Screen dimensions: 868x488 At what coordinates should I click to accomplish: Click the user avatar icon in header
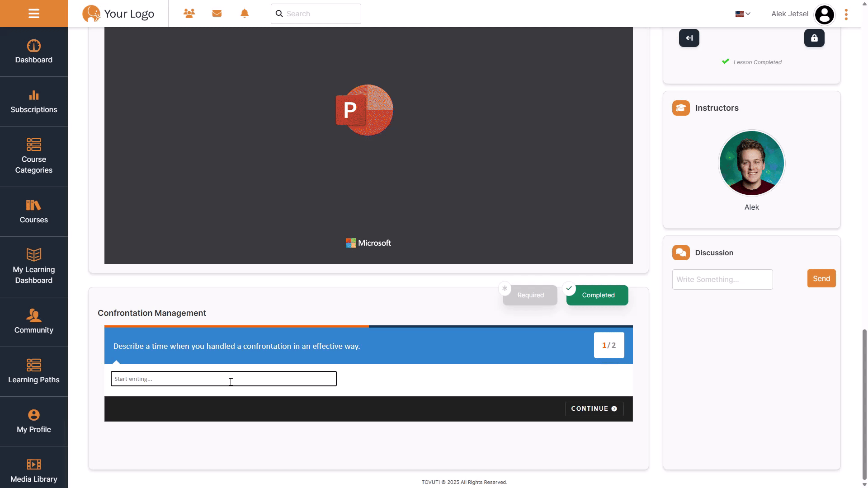click(824, 14)
